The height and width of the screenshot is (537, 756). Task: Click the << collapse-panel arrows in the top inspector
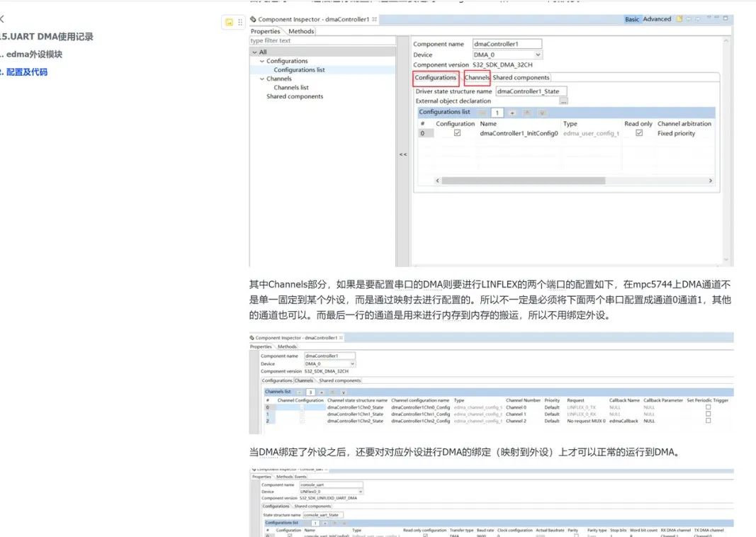tap(403, 154)
